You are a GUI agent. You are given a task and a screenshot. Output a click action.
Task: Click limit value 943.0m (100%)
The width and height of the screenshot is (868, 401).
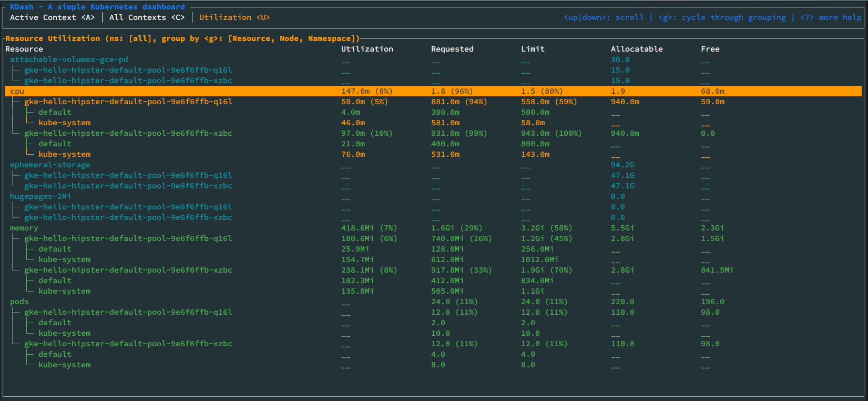click(x=552, y=133)
